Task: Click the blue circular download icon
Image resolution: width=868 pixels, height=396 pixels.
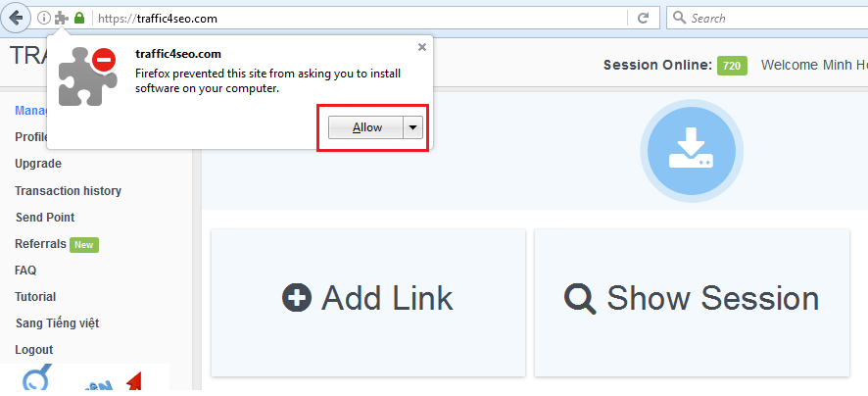Action: click(692, 147)
